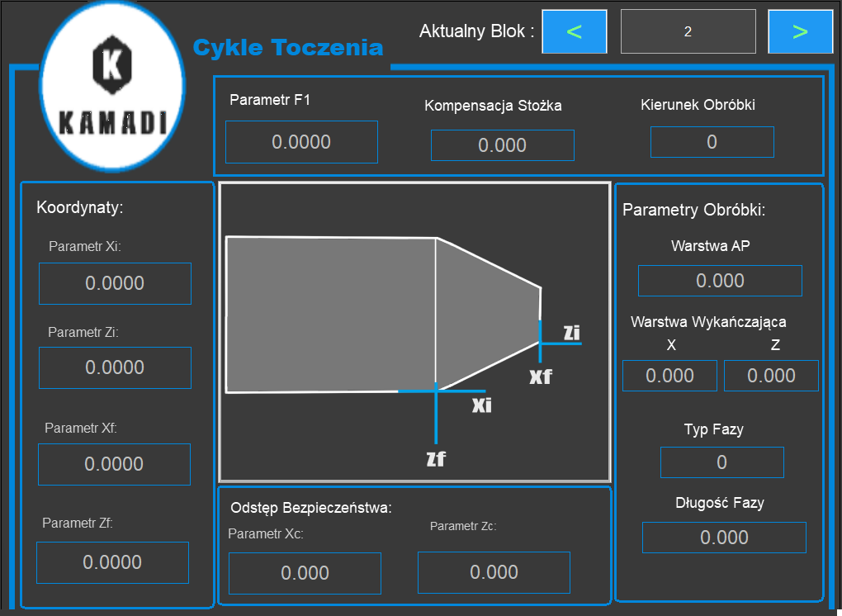Click the next block arrow button
Image resolution: width=842 pixels, height=616 pixels.
800,32
